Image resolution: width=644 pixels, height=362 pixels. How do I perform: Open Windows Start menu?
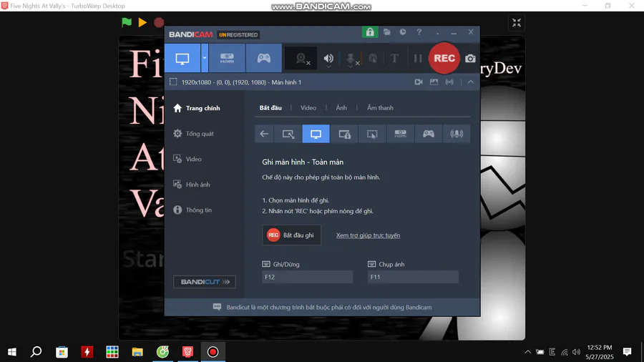[x=12, y=352]
